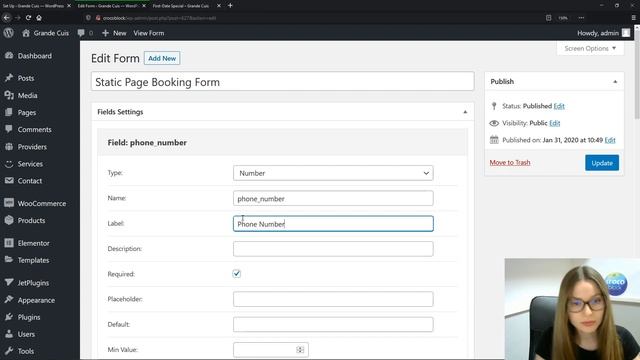Click the plus New icon in admin bar
Viewport: 640px width, 360px height.
pos(105,33)
